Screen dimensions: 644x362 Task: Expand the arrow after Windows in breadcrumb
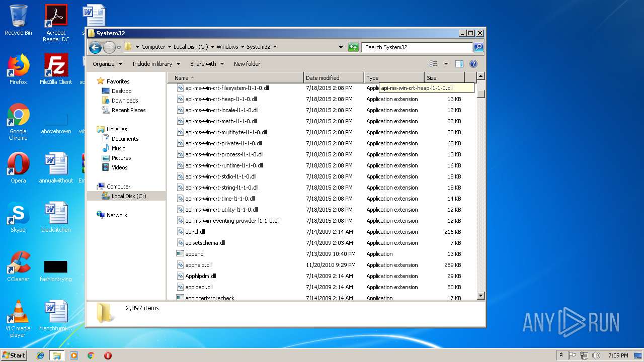pos(243,47)
